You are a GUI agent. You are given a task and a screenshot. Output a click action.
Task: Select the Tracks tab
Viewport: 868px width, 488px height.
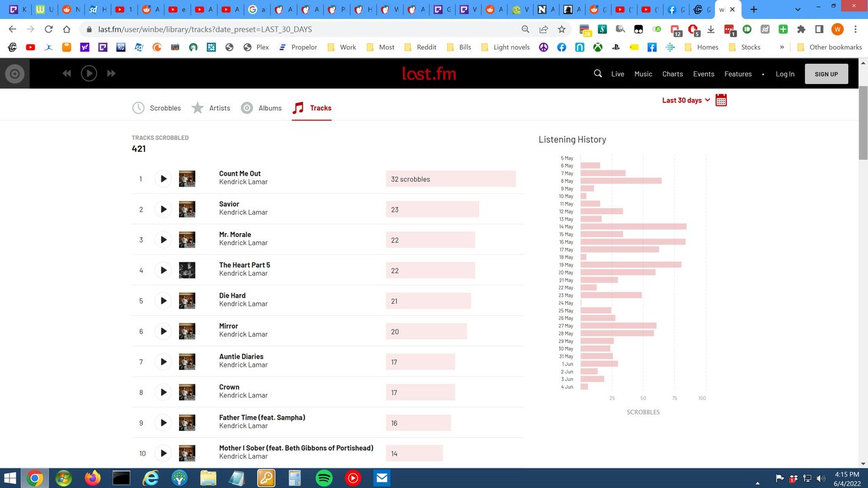tap(312, 108)
